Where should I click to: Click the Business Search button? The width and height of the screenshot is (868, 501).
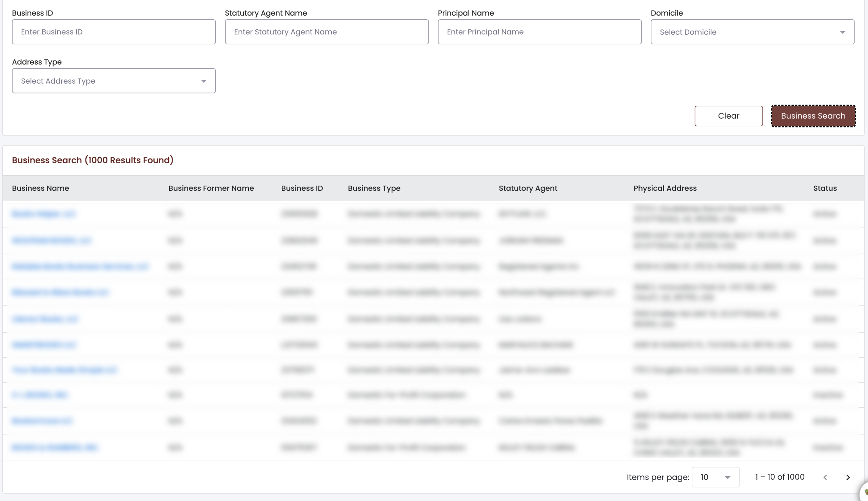coord(813,116)
